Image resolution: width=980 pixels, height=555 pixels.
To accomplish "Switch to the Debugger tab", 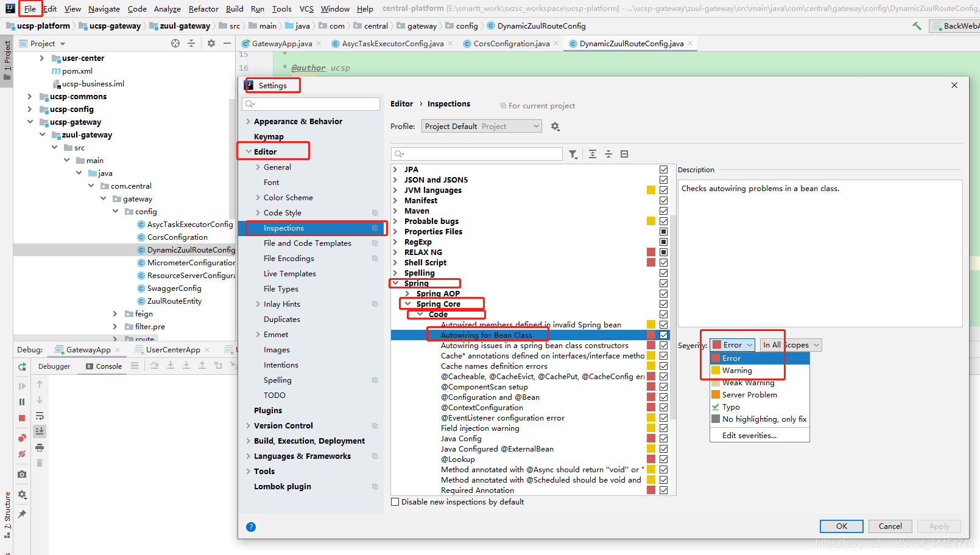I will (54, 366).
